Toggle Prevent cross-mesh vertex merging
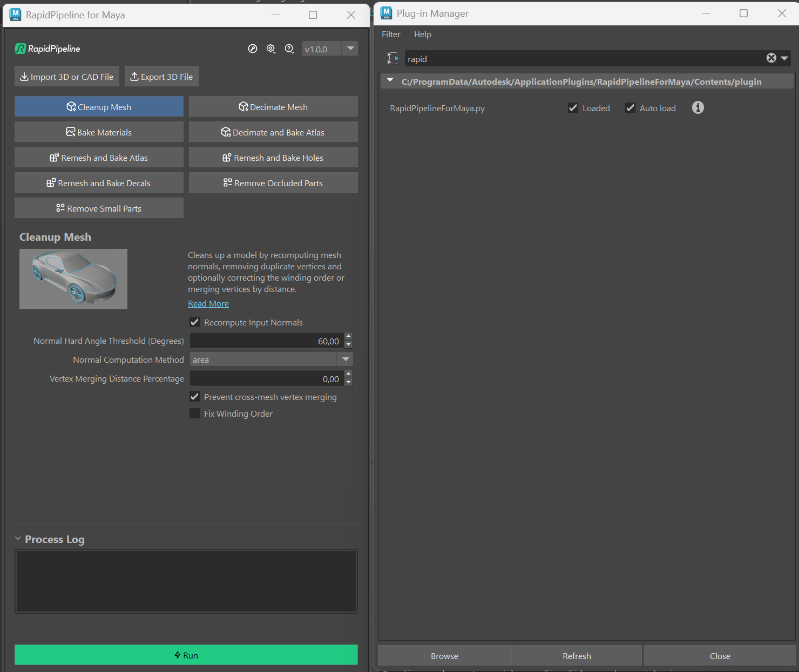The height and width of the screenshot is (672, 799). point(195,397)
